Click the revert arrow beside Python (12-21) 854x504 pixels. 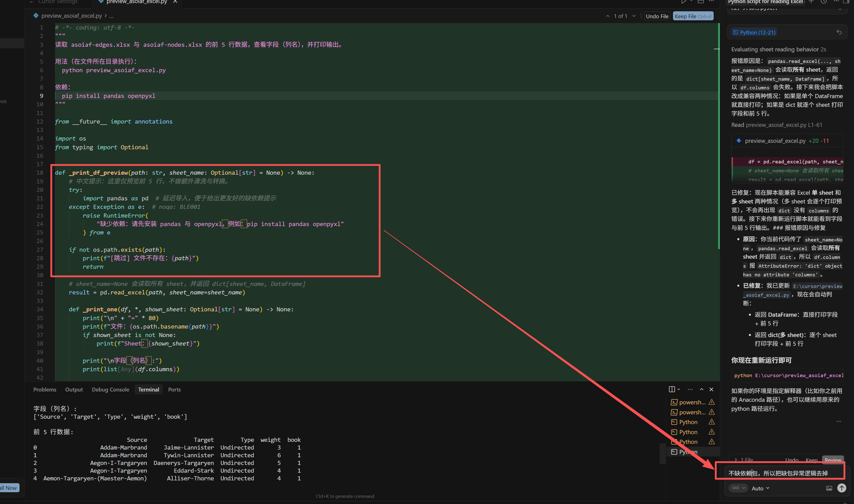(x=839, y=32)
